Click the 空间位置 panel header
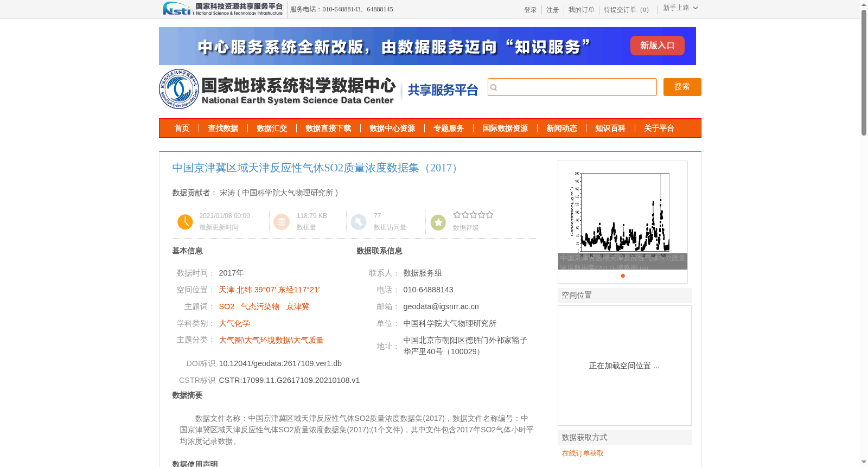 coord(625,296)
